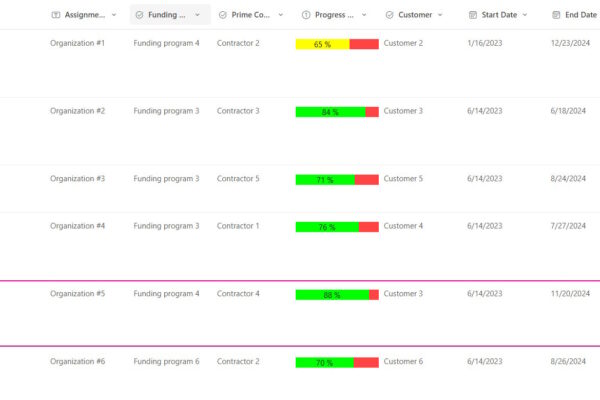Click the 8/26/2024 end date cell

(568, 362)
